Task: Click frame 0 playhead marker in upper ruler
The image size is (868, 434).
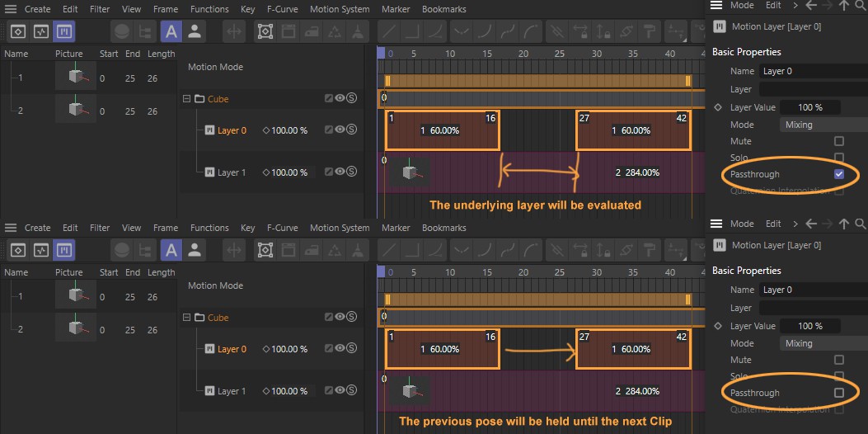Action: pos(381,53)
